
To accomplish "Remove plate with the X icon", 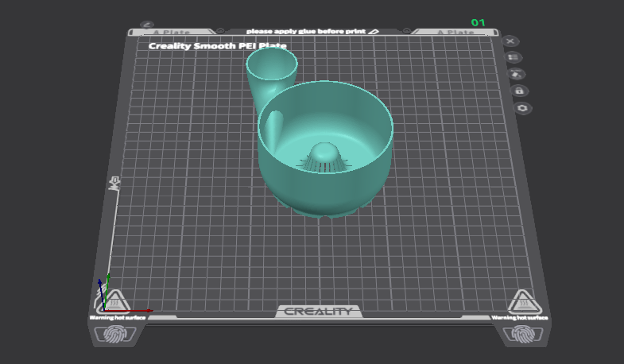I will (510, 41).
